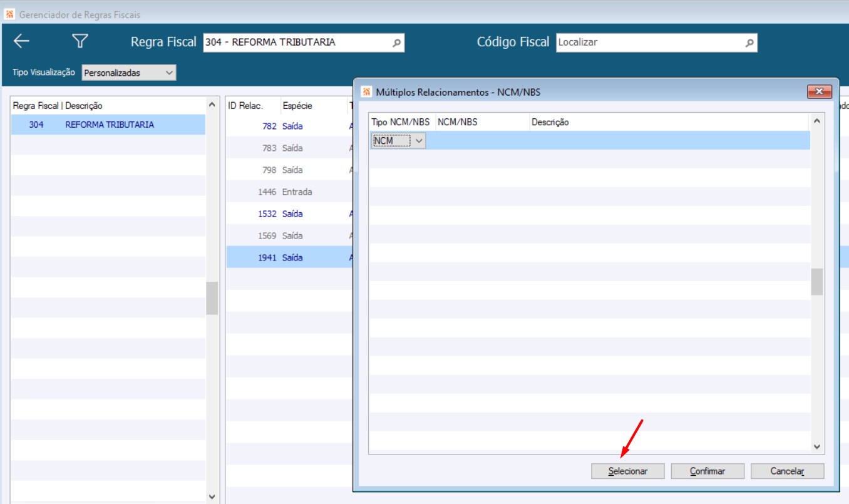The width and height of the screenshot is (849, 504).
Task: Click the back arrow icon
Action: 22,41
